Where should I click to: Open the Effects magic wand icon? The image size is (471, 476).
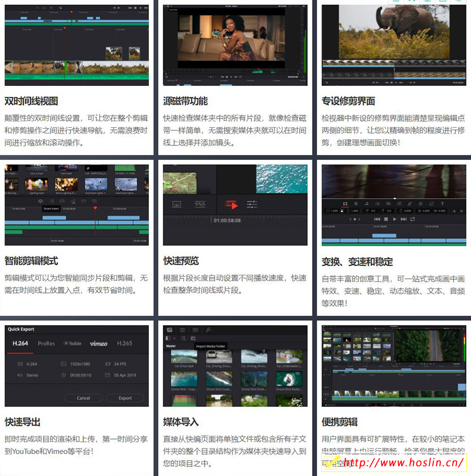pyautogui.click(x=208, y=330)
